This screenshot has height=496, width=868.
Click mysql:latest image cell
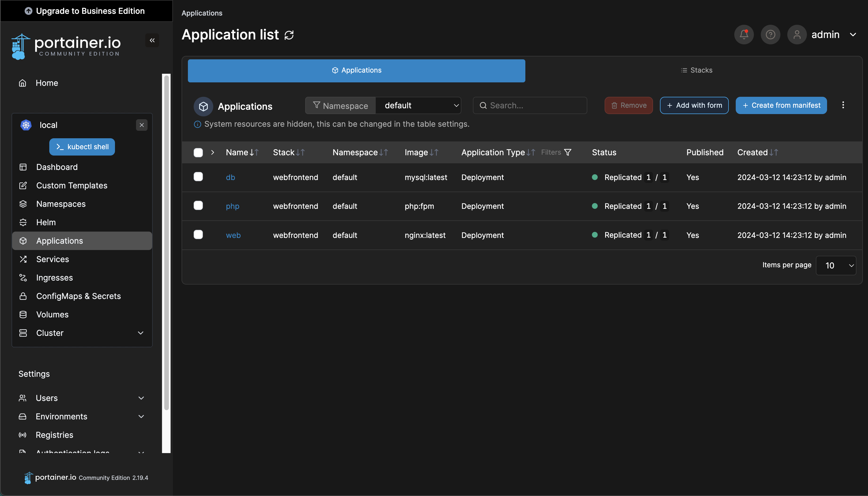[x=426, y=177]
